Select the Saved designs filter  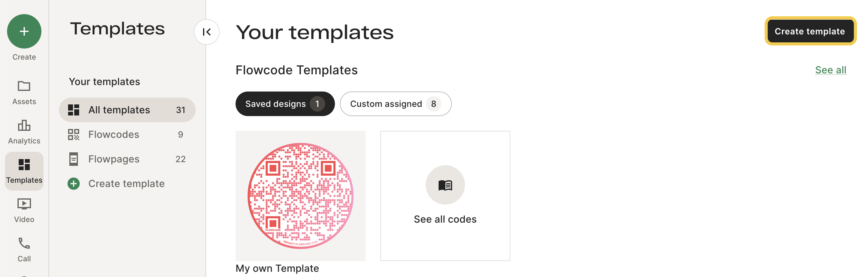(x=285, y=104)
